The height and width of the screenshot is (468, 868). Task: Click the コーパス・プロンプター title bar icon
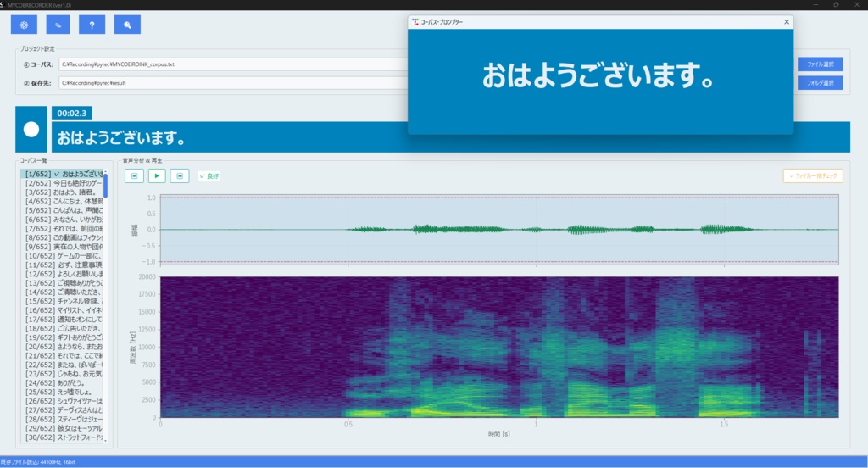coord(415,21)
